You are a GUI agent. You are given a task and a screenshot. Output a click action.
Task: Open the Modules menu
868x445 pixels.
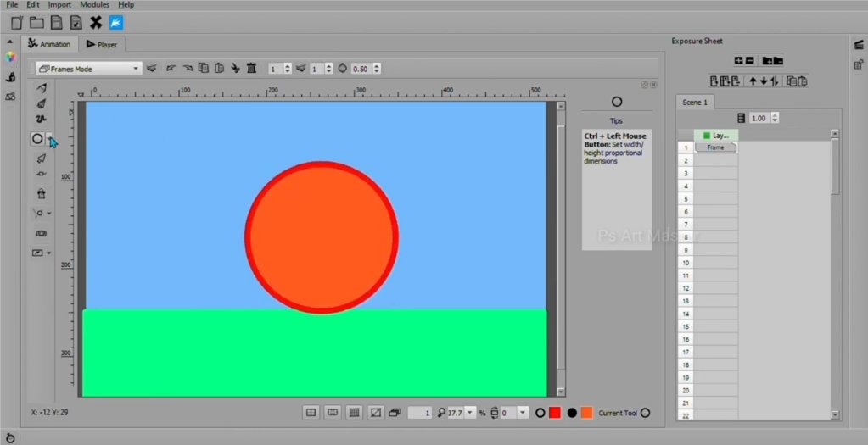[x=94, y=5]
